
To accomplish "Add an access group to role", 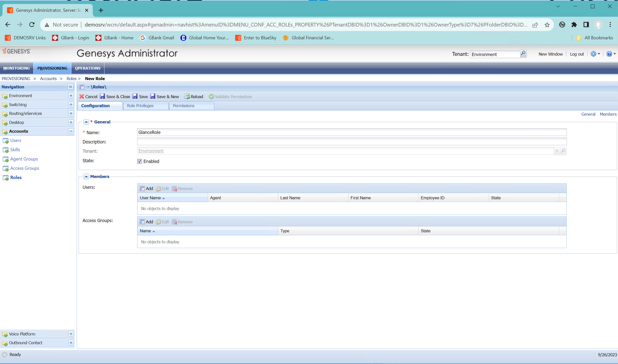I will [146, 222].
